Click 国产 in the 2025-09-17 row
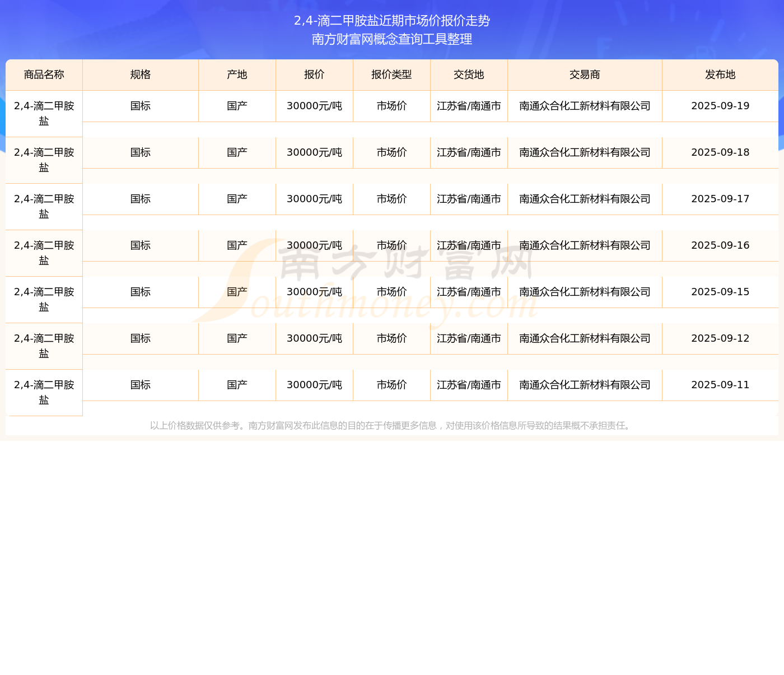 [237, 199]
